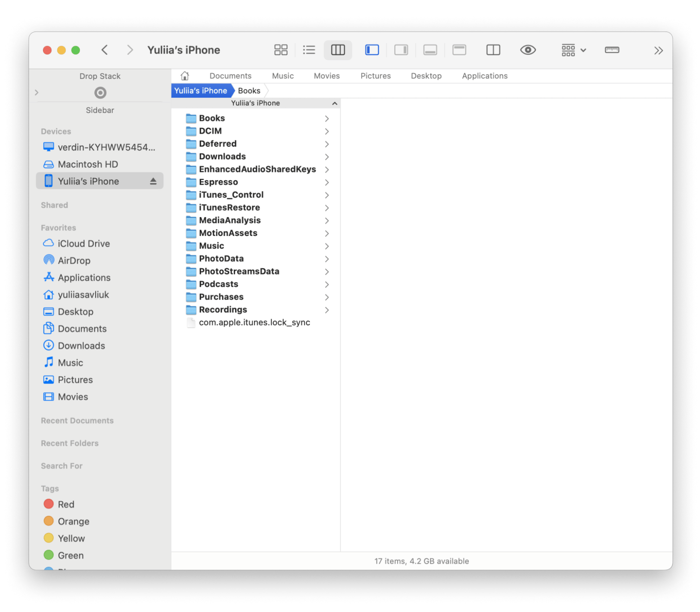
Task: Select Macintosh HD in sidebar
Action: click(x=100, y=164)
